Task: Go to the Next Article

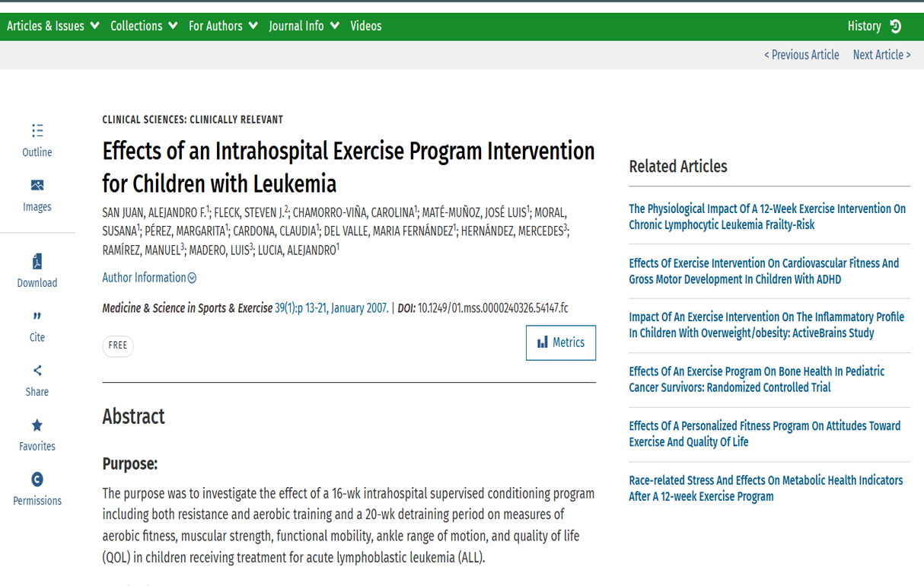Action: coord(881,55)
